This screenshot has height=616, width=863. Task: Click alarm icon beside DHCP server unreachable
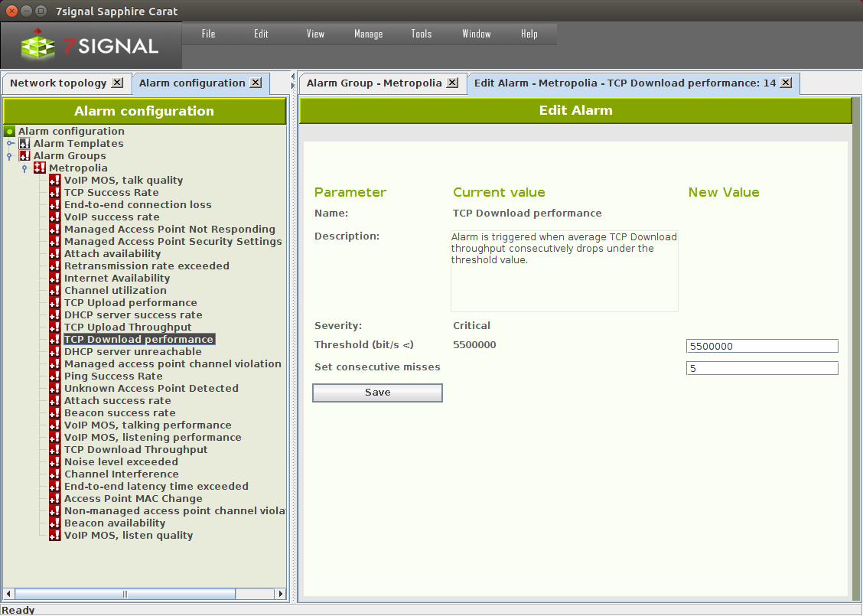[x=54, y=352]
